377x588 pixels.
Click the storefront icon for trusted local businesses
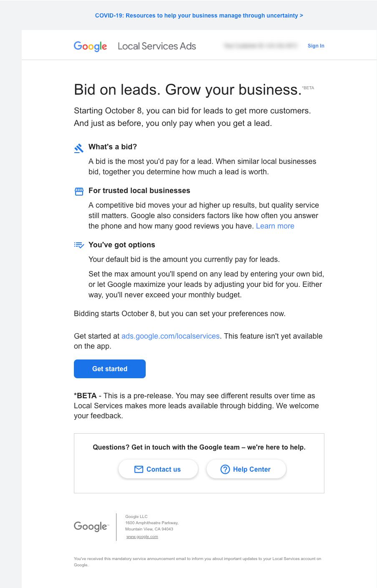pos(79,191)
